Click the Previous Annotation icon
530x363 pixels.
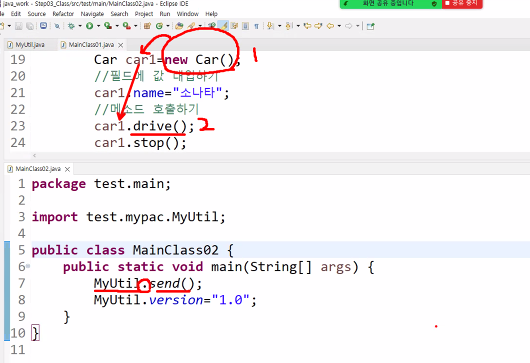coord(288,26)
